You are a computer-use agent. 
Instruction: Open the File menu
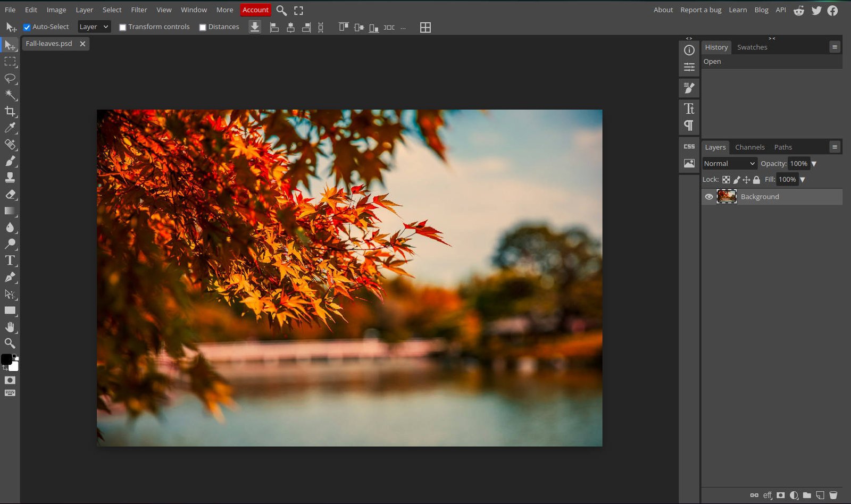pos(10,10)
